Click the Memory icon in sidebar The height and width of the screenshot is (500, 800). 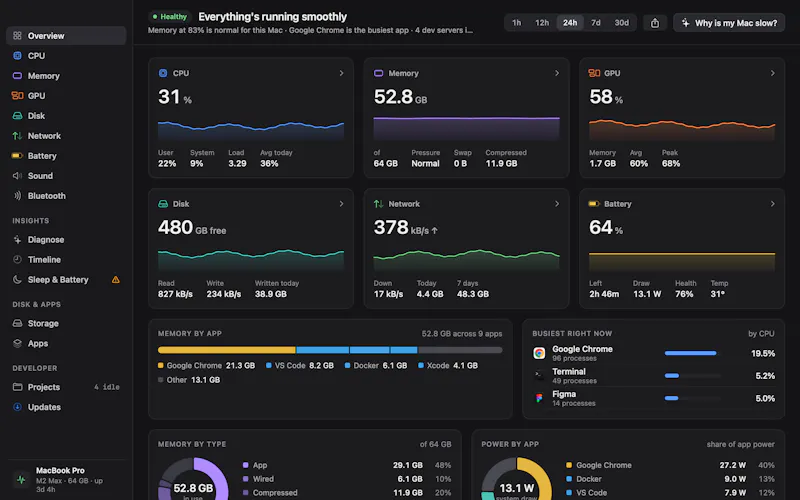tap(17, 76)
